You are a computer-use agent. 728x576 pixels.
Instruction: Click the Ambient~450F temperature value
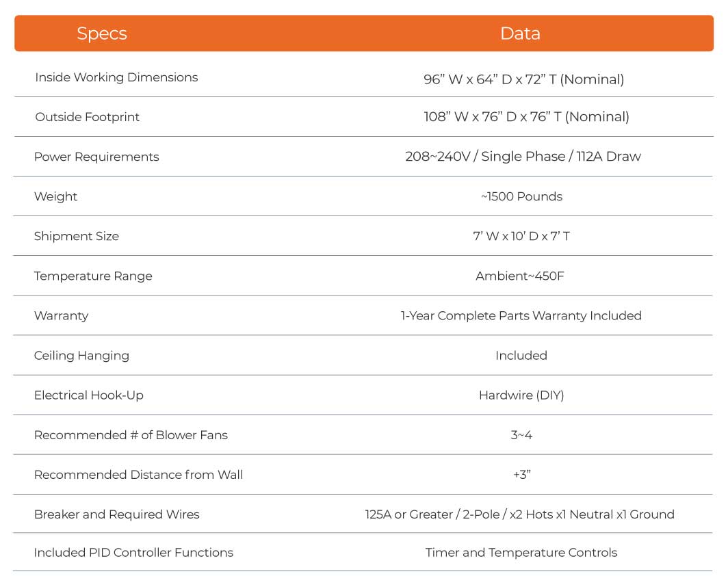(x=520, y=276)
